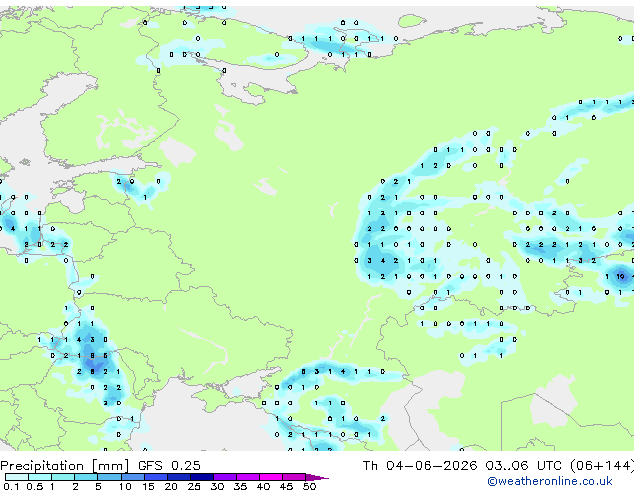Pick the 1–2 mm legend swatch
The width and height of the screenshot is (634, 490).
pyautogui.click(x=63, y=477)
